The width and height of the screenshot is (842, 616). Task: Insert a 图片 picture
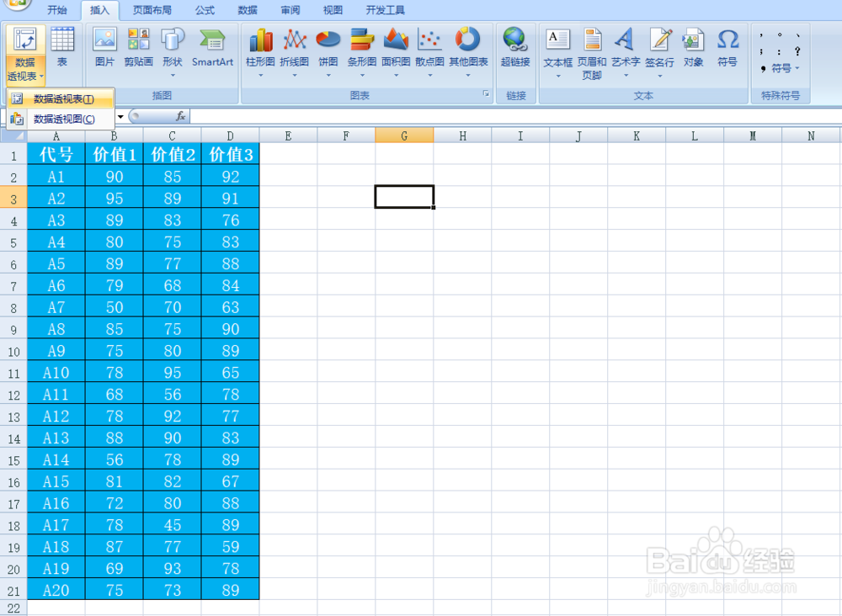pos(104,48)
